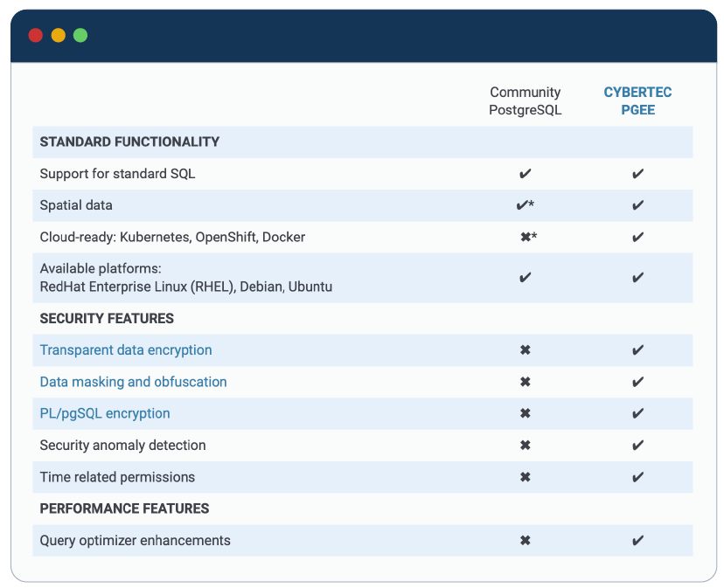724x588 pixels.
Task: Select the Available platforms row text
Action: click(185, 278)
